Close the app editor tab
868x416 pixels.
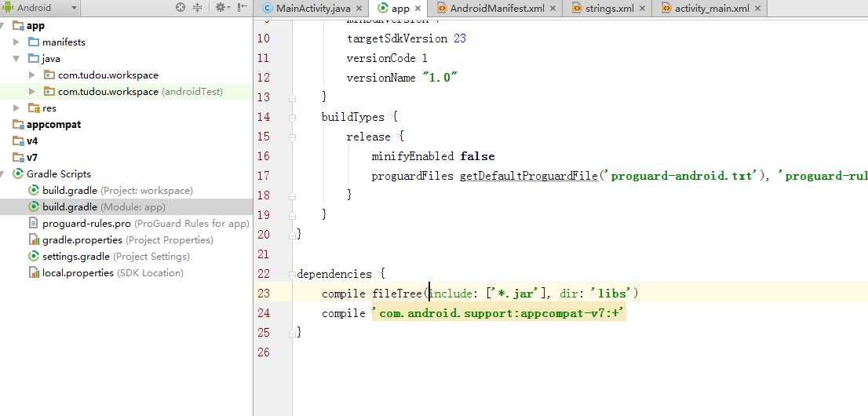click(x=418, y=9)
